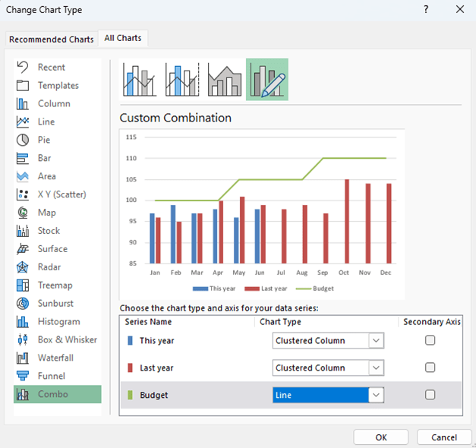Enable Secondary Axis for This year series
This screenshot has height=448, width=476.
pyautogui.click(x=430, y=341)
